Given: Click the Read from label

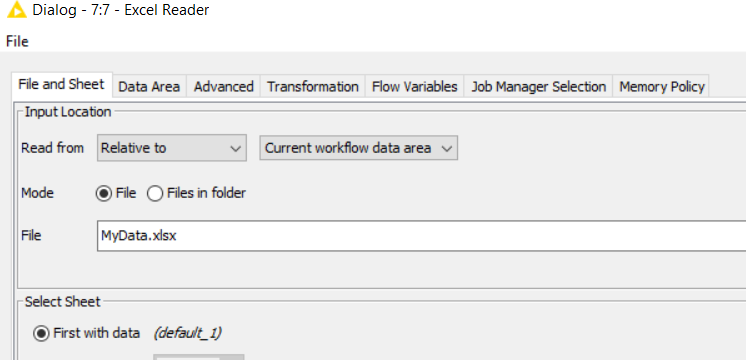Looking at the screenshot, I should coord(52,148).
